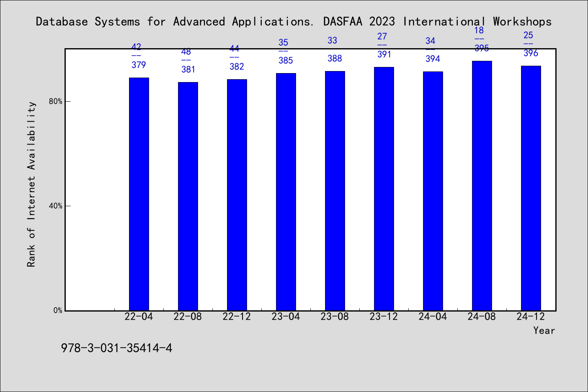Click the rank 18 label above 24-08
This screenshot has width=588, height=392.
479,30
